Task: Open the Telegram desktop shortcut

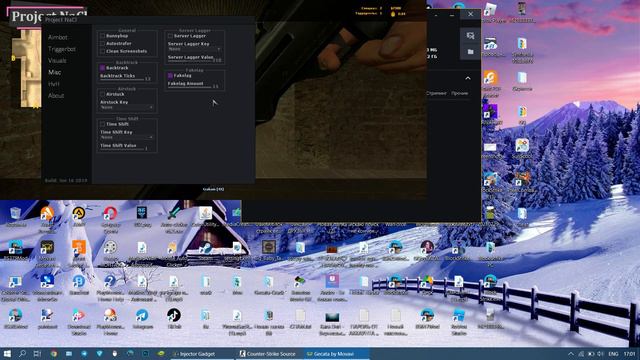Action: (x=142, y=315)
